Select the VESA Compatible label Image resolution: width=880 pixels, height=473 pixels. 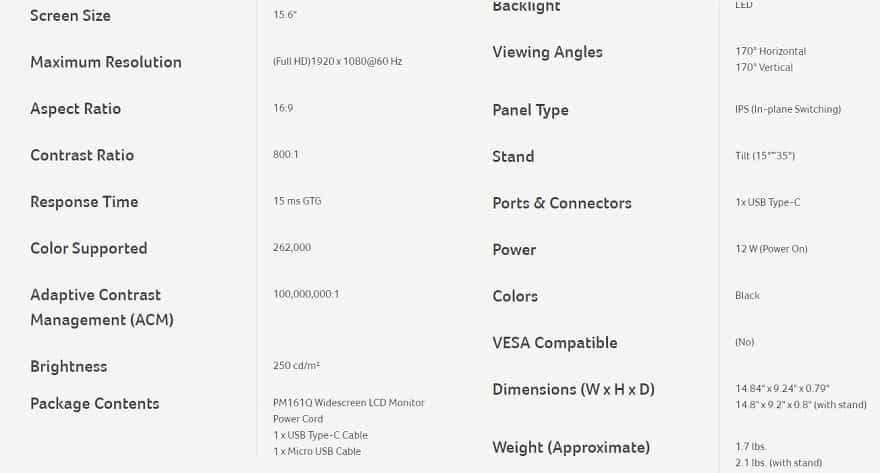click(x=554, y=343)
